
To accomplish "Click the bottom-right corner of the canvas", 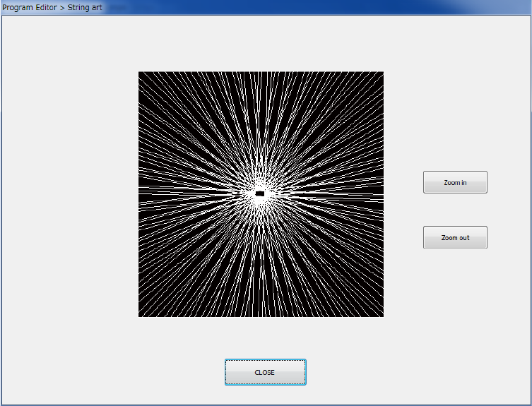I will click(382, 315).
